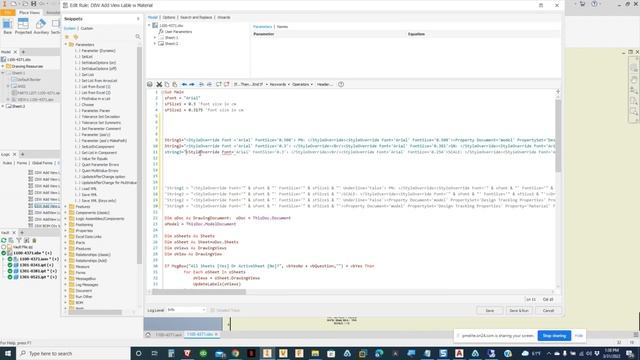Click the Redo arrow in editor toolbar
640x360 pixels.
[x=191, y=84]
